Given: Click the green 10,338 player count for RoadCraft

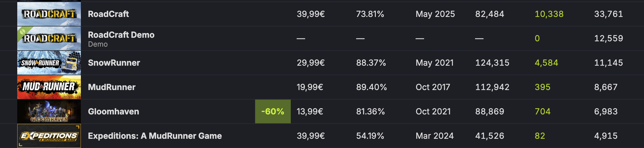Looking at the screenshot, I should pyautogui.click(x=549, y=14).
